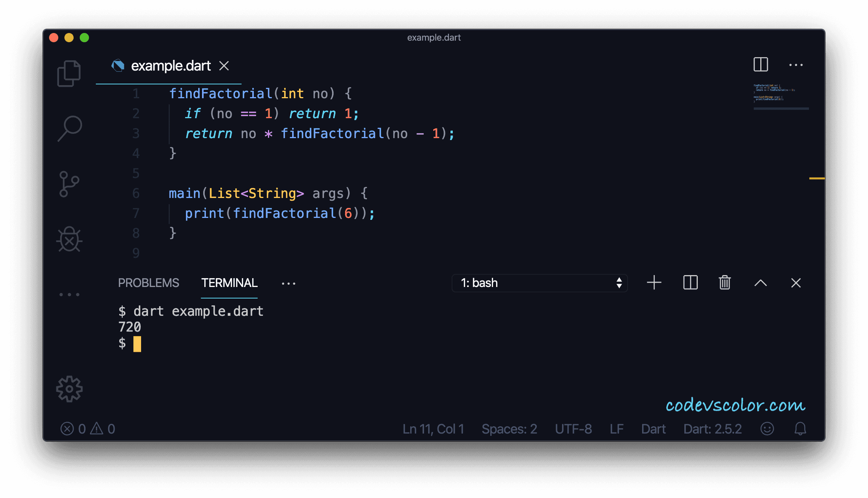868x498 pixels.
Task: Open the feedback smiley icon
Action: 767,429
